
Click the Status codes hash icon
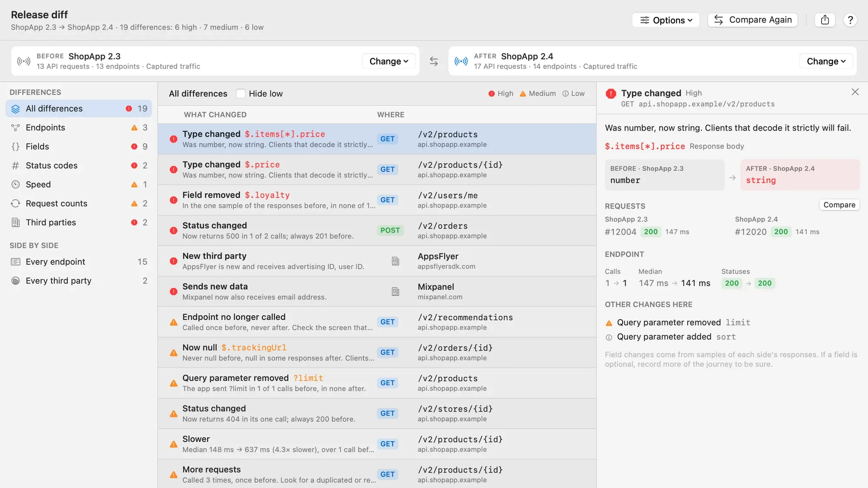(16, 166)
